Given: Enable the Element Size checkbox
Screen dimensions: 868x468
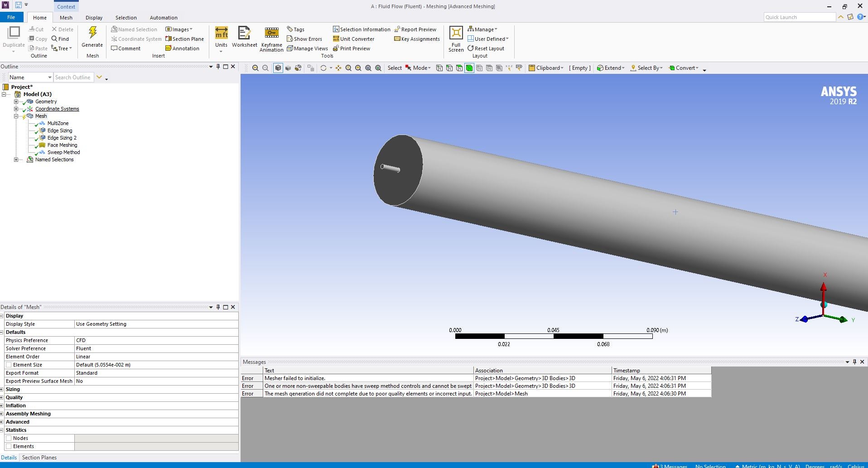Looking at the screenshot, I should (9, 365).
